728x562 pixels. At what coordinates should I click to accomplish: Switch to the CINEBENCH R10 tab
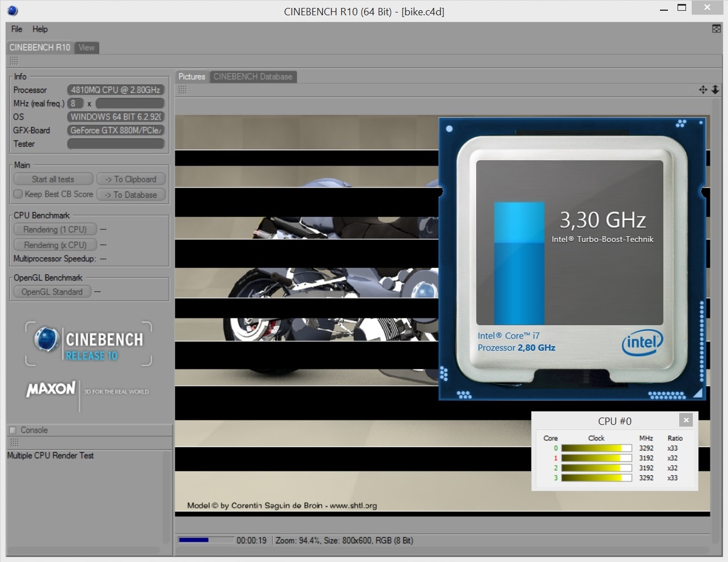pos(40,48)
